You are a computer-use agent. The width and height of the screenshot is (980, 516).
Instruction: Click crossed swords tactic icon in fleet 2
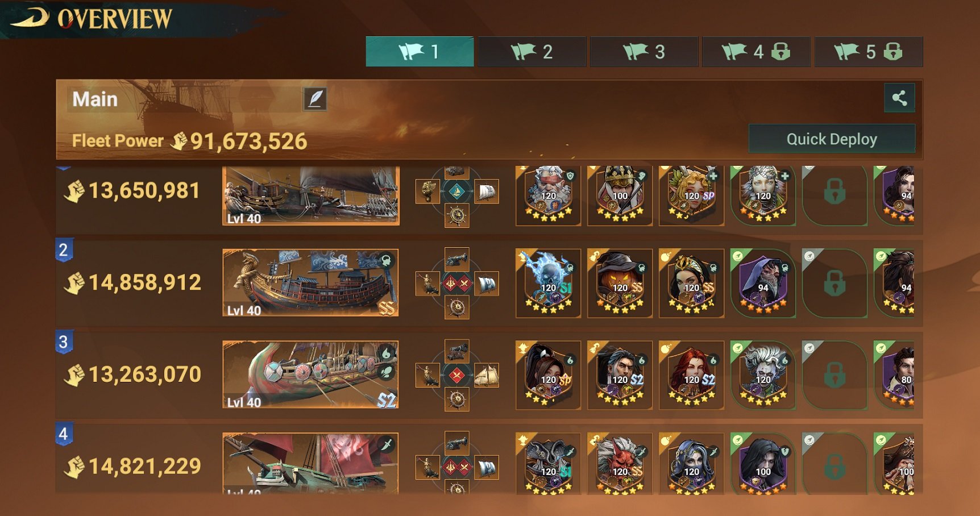(x=457, y=283)
